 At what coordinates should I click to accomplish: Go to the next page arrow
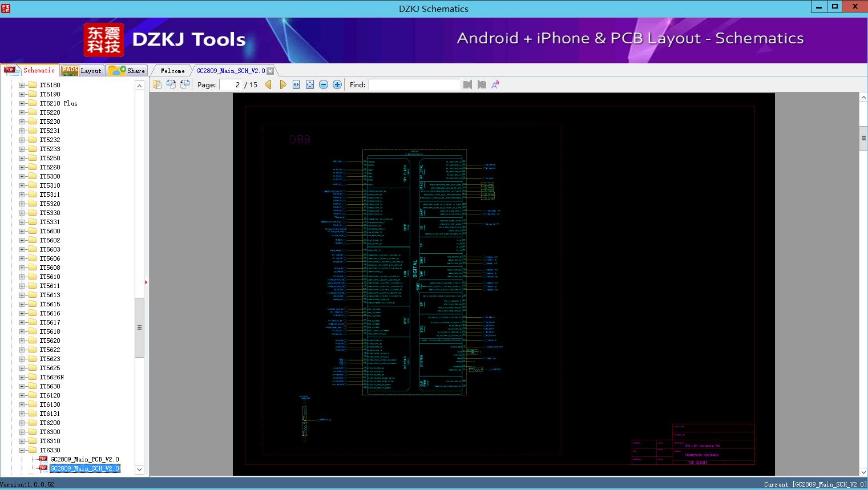tap(282, 84)
